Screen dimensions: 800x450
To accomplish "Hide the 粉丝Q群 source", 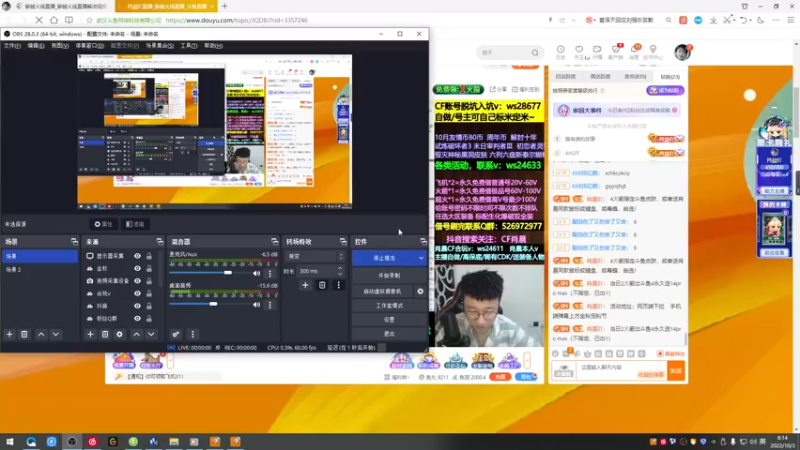I will [137, 318].
